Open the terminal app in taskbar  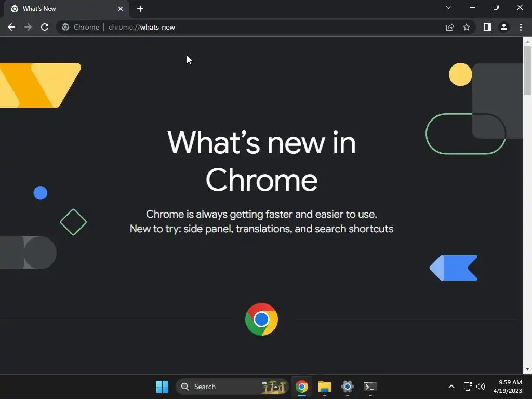(x=370, y=387)
